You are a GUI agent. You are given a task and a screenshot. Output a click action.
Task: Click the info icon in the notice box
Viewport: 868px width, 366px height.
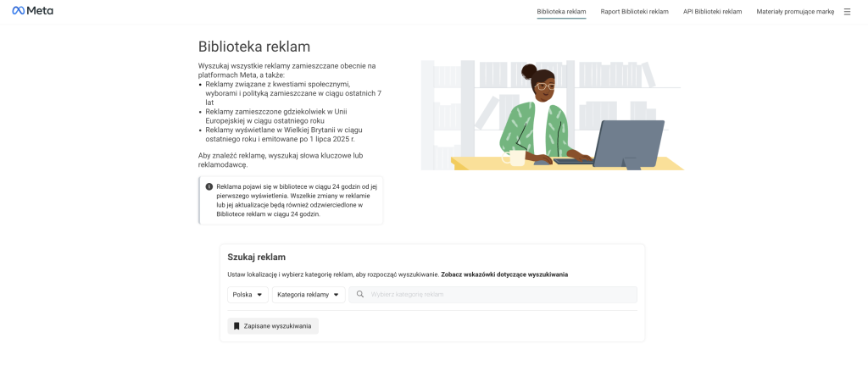[209, 186]
